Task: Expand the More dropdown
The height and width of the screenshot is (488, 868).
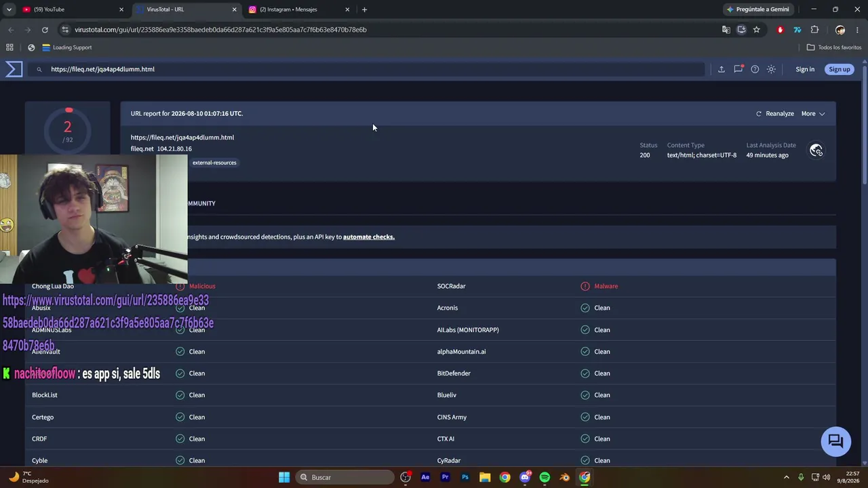Action: coord(813,114)
